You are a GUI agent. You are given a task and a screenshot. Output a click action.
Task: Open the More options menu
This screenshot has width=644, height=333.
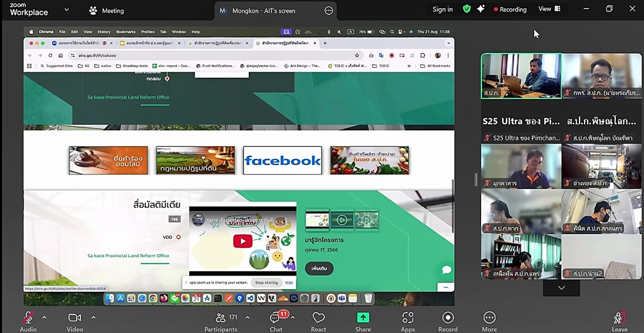click(489, 318)
